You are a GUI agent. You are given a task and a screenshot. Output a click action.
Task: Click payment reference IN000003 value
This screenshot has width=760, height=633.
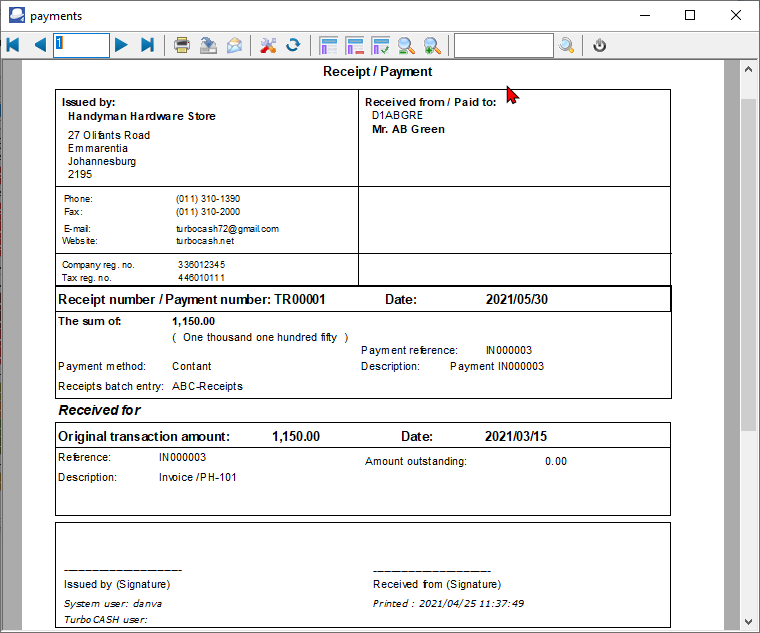point(509,350)
